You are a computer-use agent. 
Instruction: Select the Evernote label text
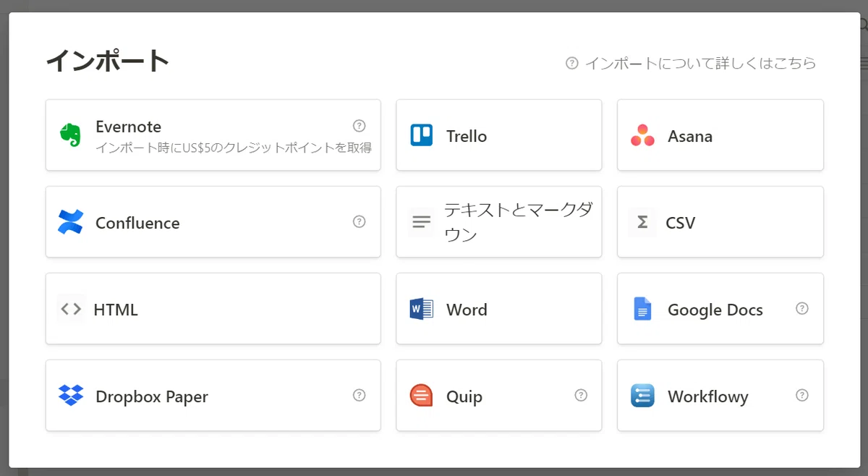tap(128, 127)
